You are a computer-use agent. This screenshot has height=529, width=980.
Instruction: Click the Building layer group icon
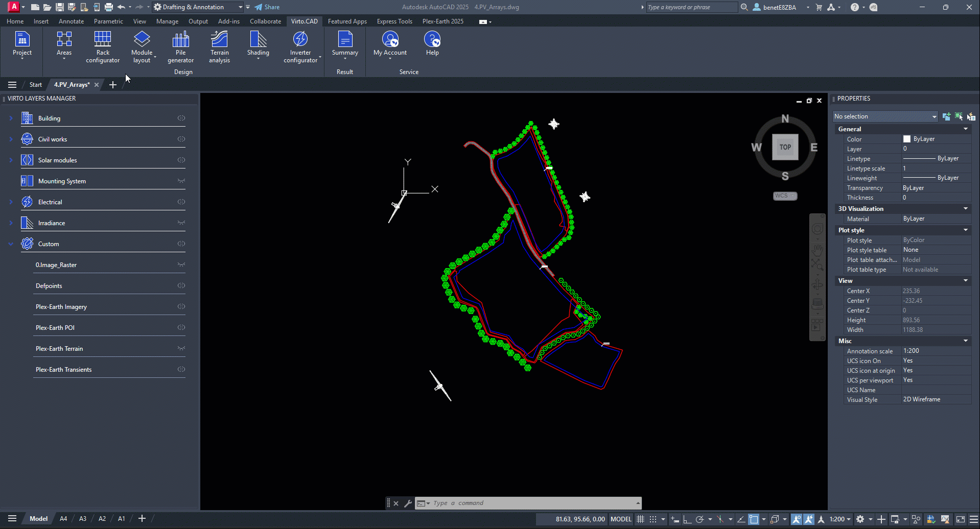(x=27, y=118)
